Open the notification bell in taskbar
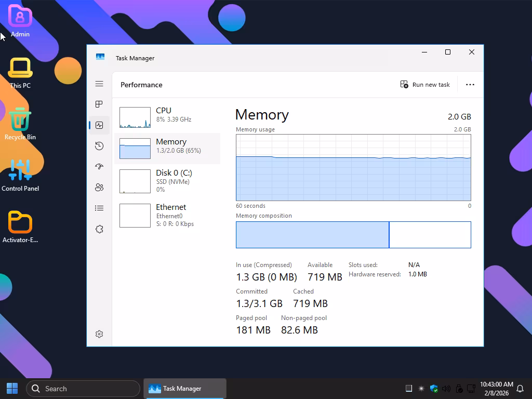The width and height of the screenshot is (532, 399). [520, 389]
